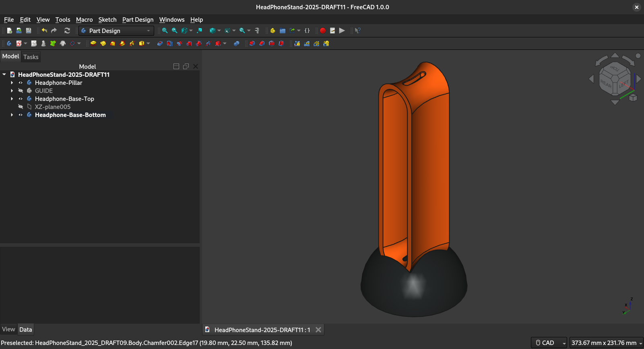Float the Model panel

(x=186, y=66)
